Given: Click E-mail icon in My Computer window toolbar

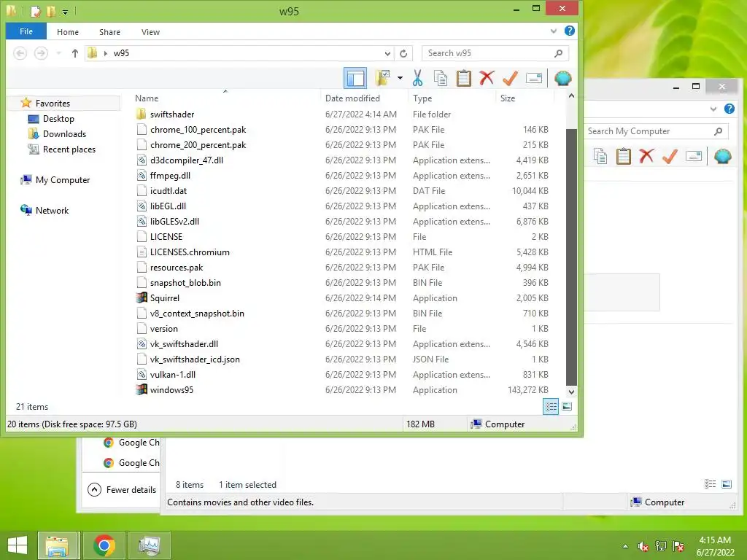Looking at the screenshot, I should (694, 156).
